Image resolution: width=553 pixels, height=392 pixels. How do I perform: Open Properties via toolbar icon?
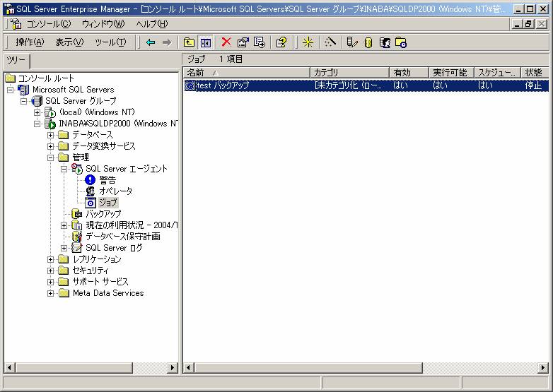pos(243,42)
